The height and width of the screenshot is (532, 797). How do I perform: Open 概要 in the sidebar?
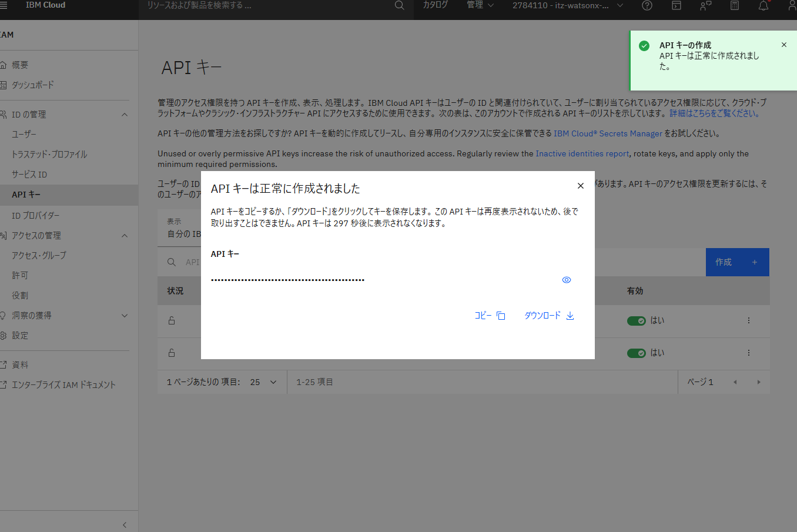tap(20, 65)
